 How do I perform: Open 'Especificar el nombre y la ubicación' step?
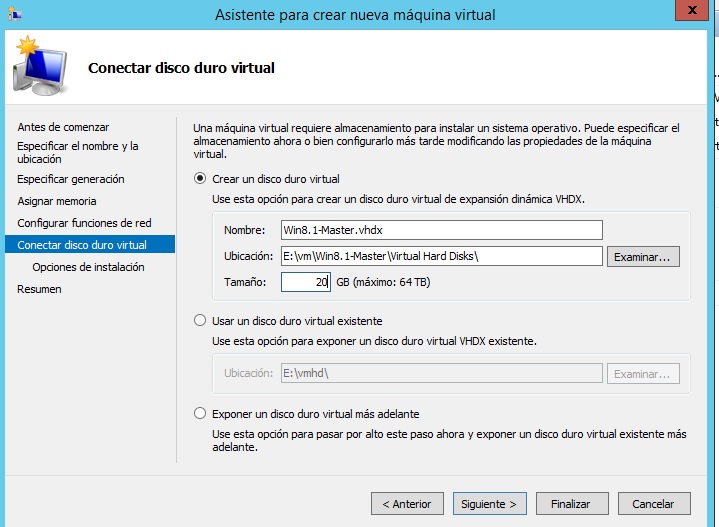pyautogui.click(x=77, y=152)
